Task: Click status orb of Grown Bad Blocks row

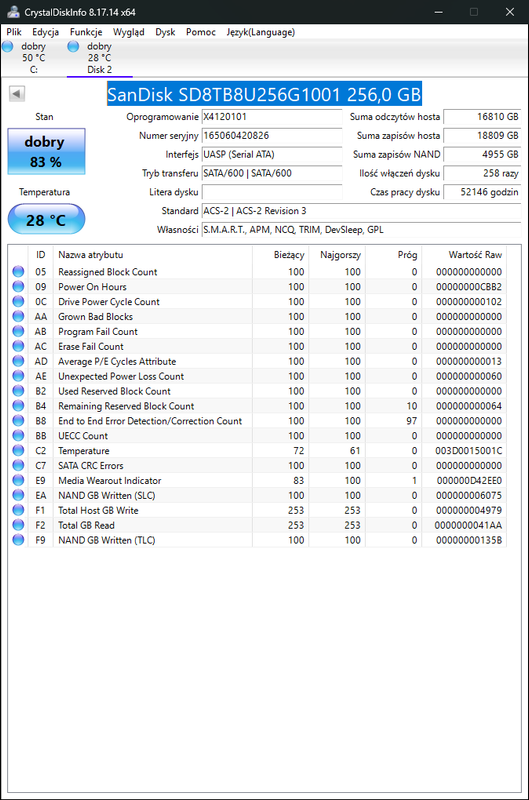Action: [x=18, y=316]
